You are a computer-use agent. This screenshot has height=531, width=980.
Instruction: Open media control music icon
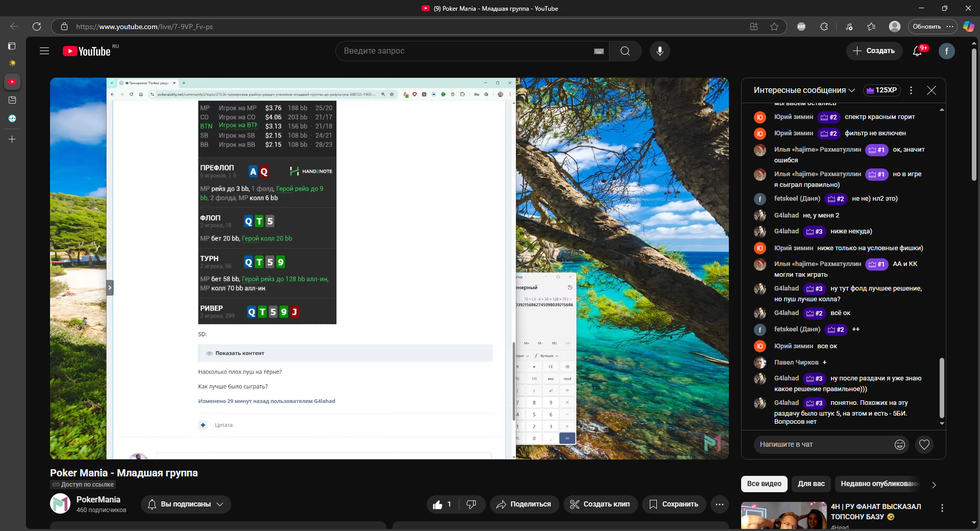click(849, 27)
